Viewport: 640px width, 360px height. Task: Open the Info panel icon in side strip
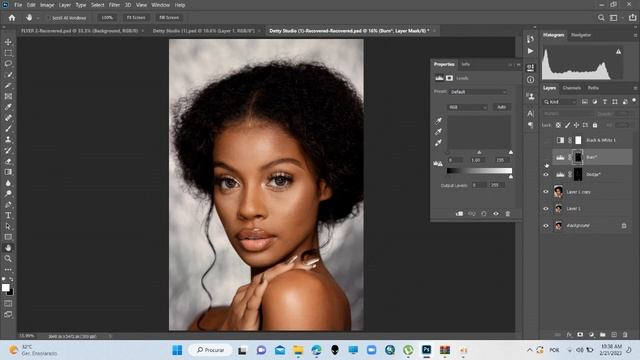coord(530,80)
